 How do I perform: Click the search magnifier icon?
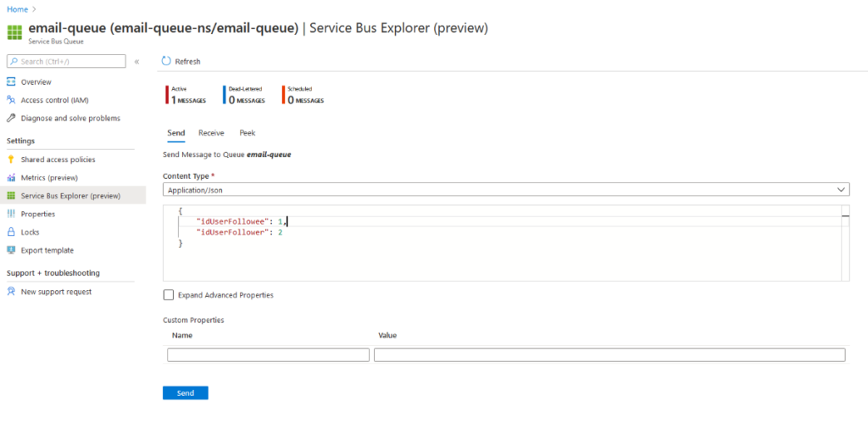tap(14, 61)
